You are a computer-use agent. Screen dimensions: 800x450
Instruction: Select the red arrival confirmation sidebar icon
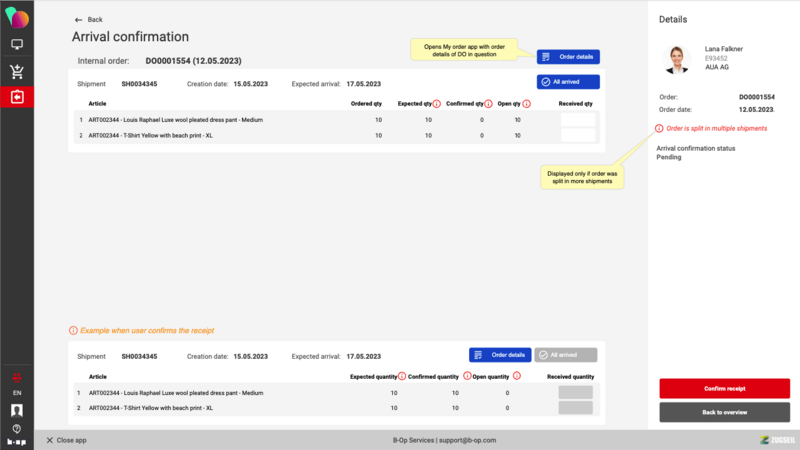pos(17,97)
